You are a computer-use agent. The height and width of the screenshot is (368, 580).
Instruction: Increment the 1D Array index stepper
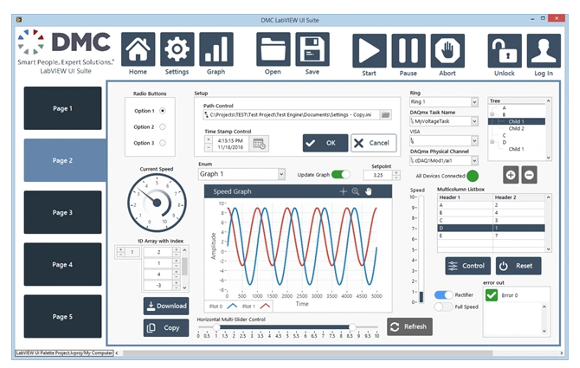tap(121, 250)
